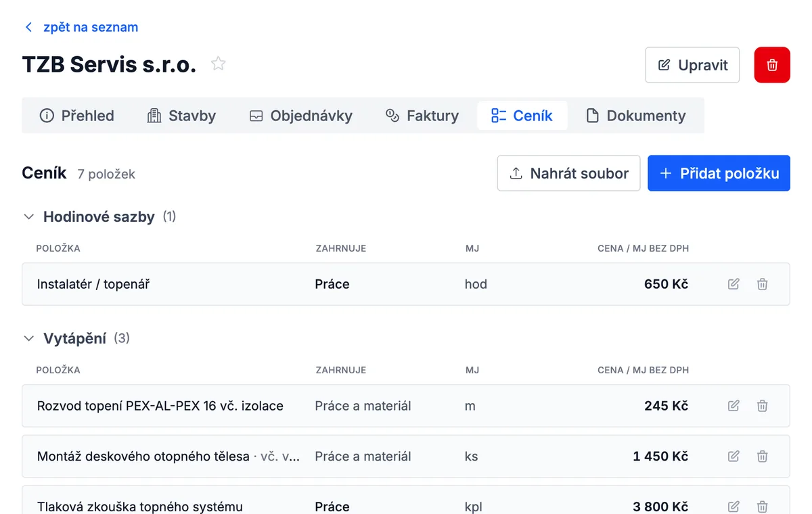Click Nahrát soubor to upload a file

point(568,173)
